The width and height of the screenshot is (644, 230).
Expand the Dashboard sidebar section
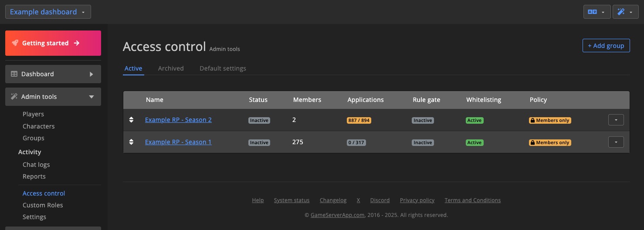click(92, 74)
